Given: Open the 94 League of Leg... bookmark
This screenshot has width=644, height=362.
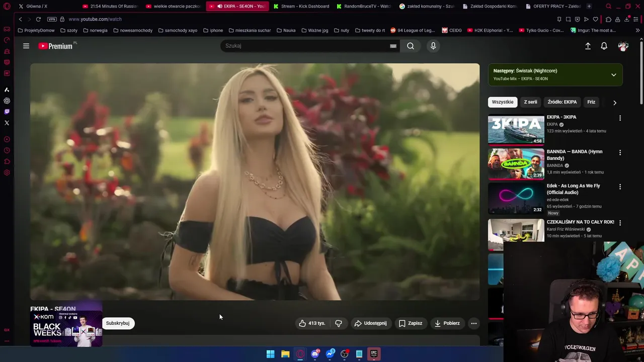Looking at the screenshot, I should tap(413, 30).
